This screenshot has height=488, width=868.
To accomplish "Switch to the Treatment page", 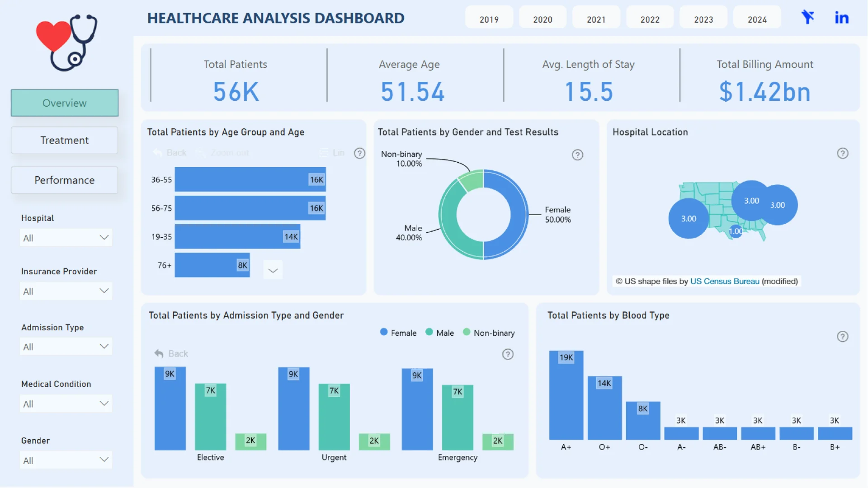I will pyautogui.click(x=65, y=141).
